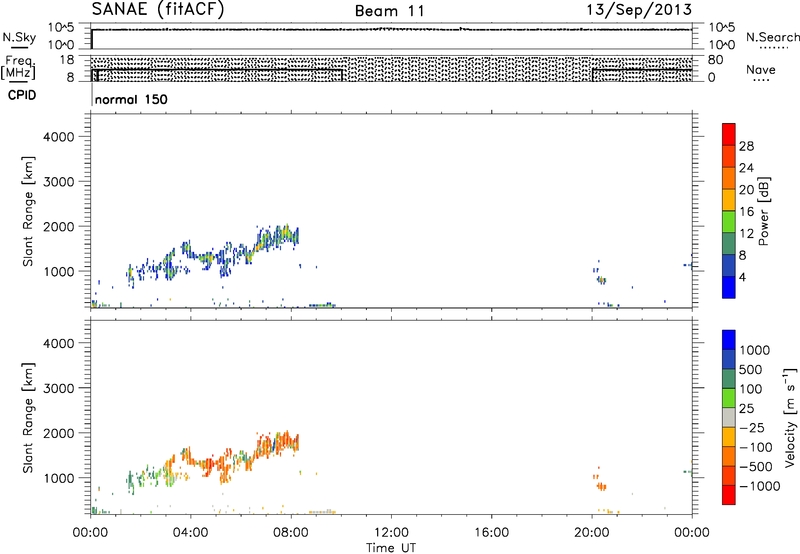Viewport: 800px width, 554px height.
Task: Pick the gray −25 to 25 Velocity segment
Action: [x=729, y=417]
